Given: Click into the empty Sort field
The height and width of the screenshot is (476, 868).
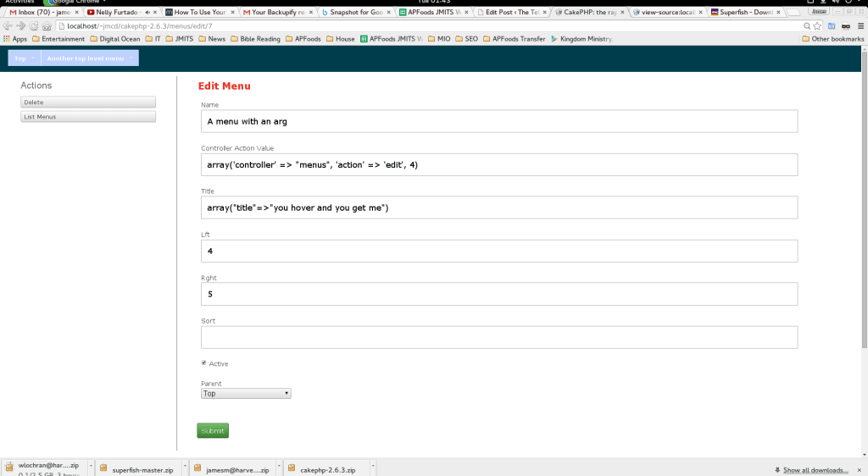Looking at the screenshot, I should (x=499, y=337).
